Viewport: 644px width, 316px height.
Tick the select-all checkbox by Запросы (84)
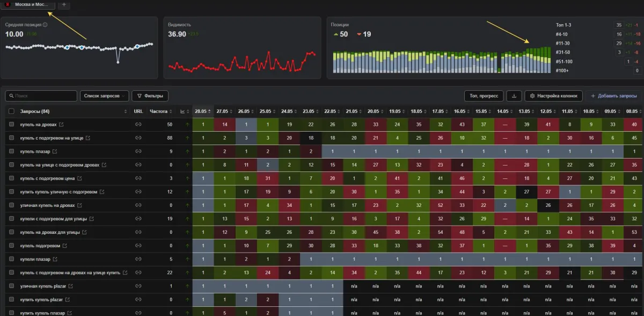coord(11,111)
